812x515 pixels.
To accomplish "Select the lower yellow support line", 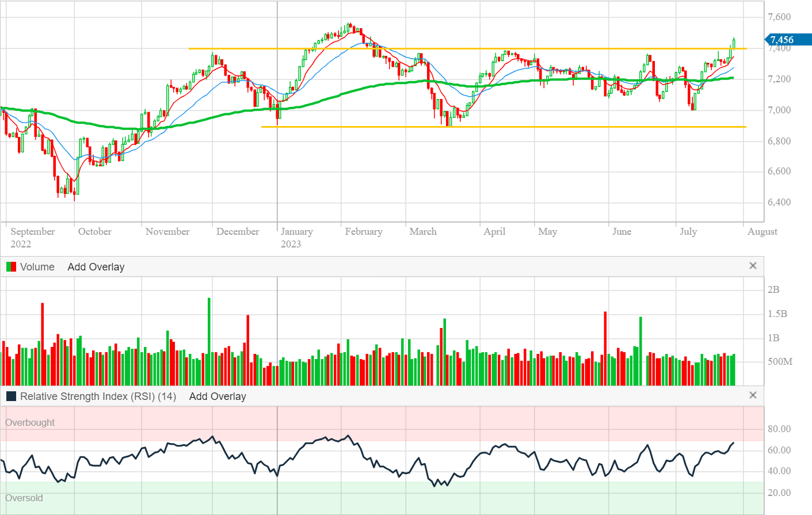I will (x=575, y=127).
